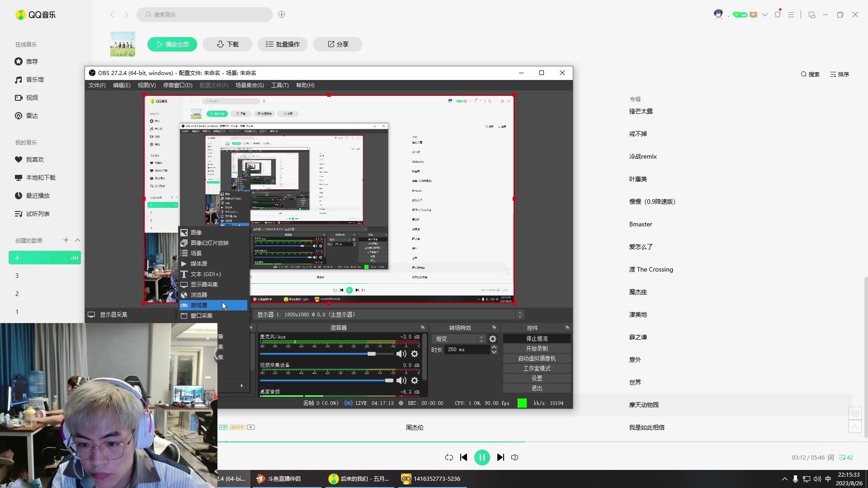This screenshot has height=488, width=868.
Task: Choose 浏览器 source
Action: coord(213,295)
